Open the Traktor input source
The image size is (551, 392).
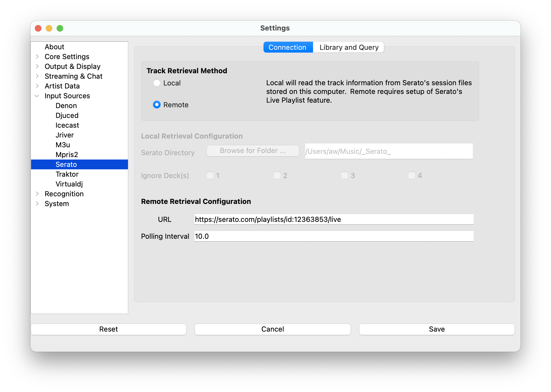tap(67, 174)
